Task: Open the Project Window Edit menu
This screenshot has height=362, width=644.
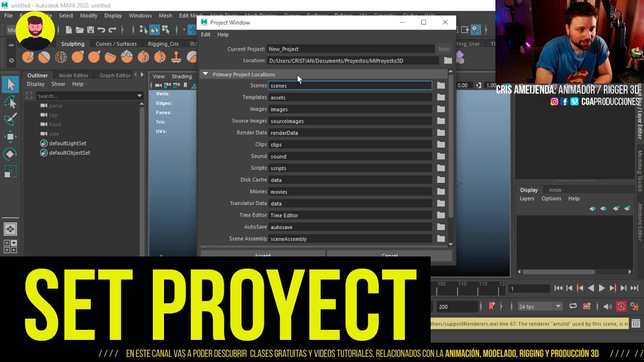Action: (x=206, y=34)
